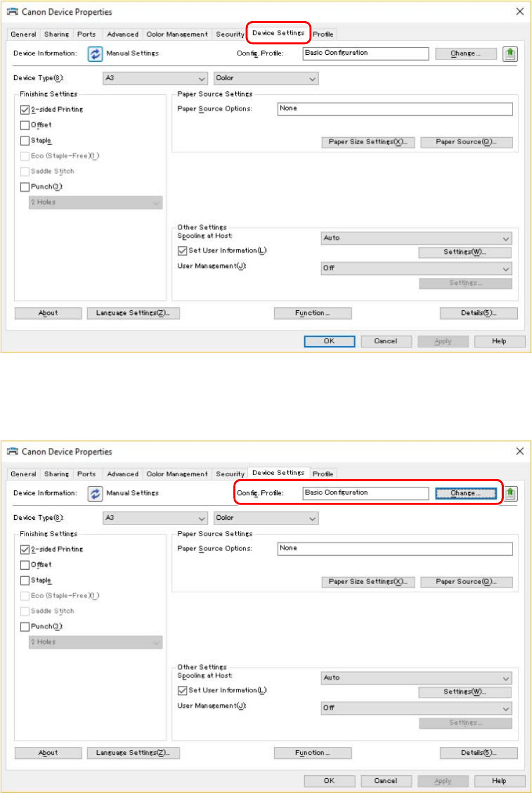The width and height of the screenshot is (532, 793).
Task: Enable Staple checkbox in upper dialog
Action: (x=25, y=141)
